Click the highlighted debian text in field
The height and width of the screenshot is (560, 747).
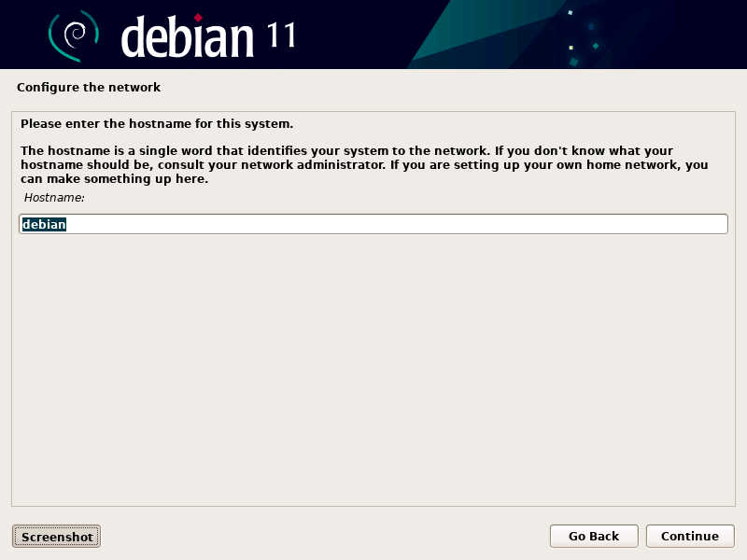[44, 224]
